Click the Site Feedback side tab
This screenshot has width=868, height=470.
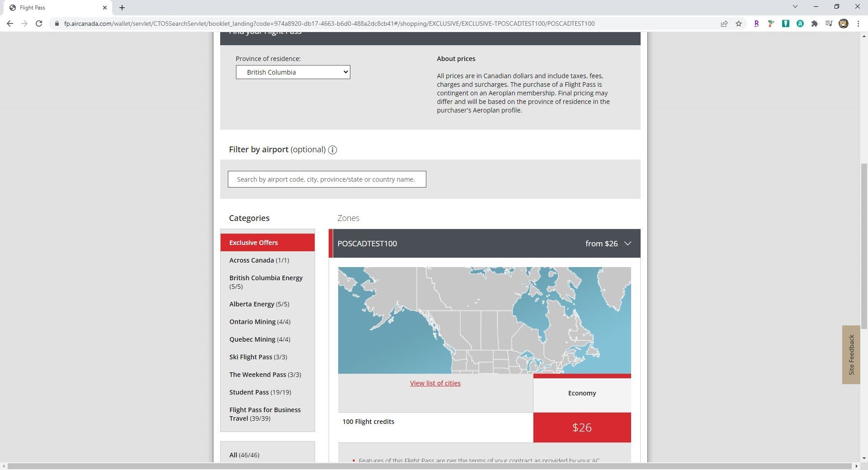851,355
